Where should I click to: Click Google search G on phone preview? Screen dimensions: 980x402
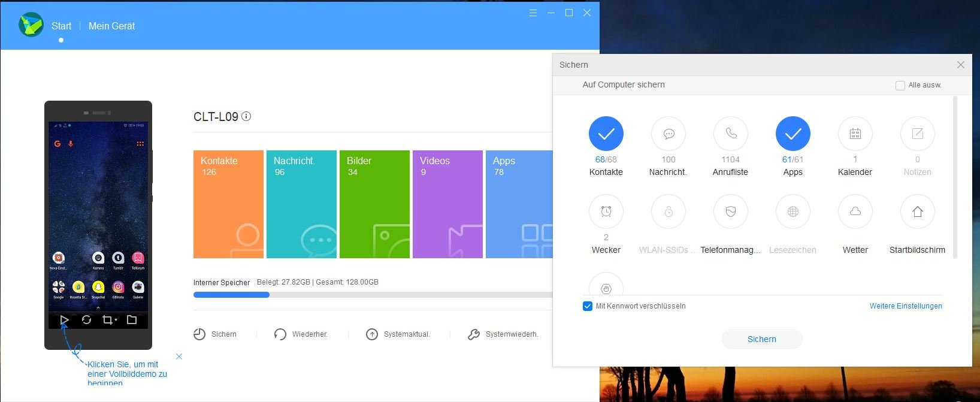point(58,144)
